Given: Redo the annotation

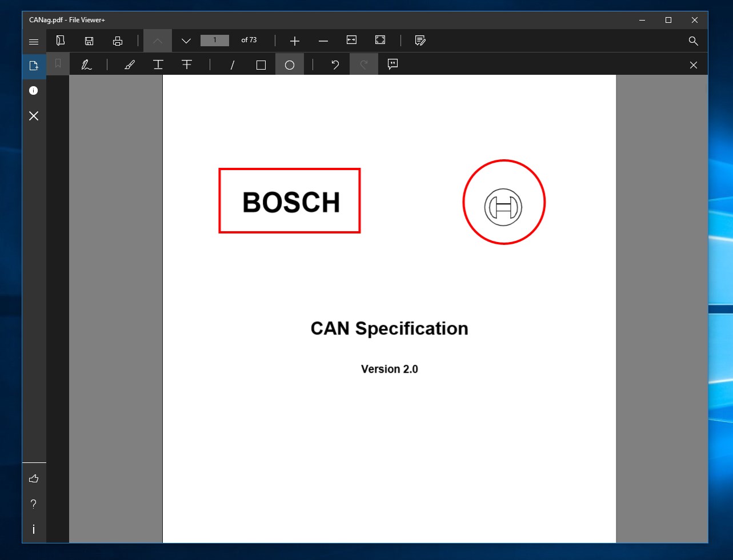Looking at the screenshot, I should [x=364, y=65].
